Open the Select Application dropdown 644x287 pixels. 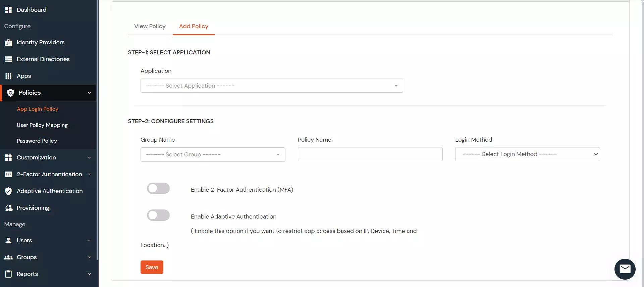(x=272, y=86)
